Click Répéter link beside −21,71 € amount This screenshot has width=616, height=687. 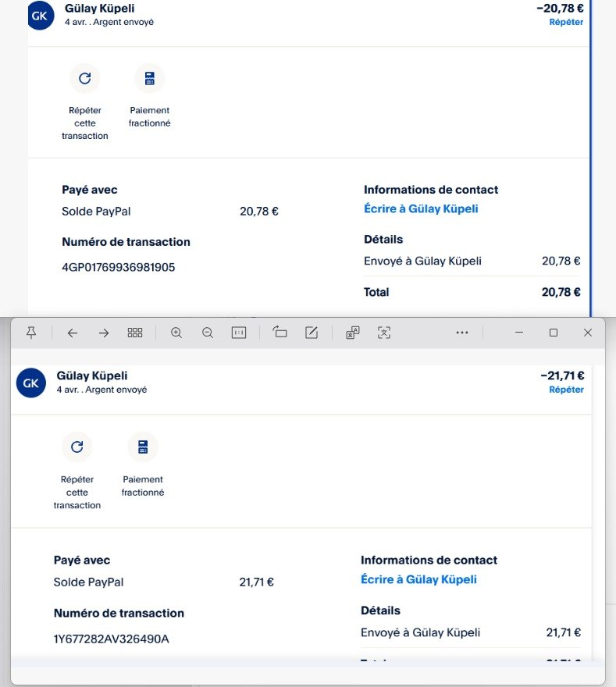tap(566, 390)
